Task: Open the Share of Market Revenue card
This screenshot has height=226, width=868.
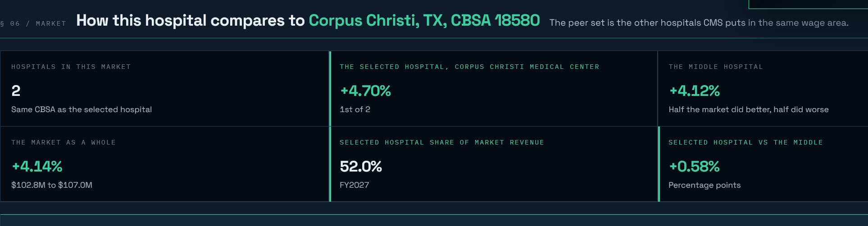Action: 494,164
